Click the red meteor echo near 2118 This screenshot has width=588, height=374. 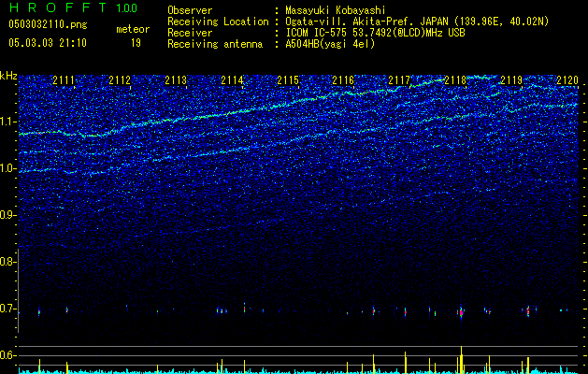(461, 312)
